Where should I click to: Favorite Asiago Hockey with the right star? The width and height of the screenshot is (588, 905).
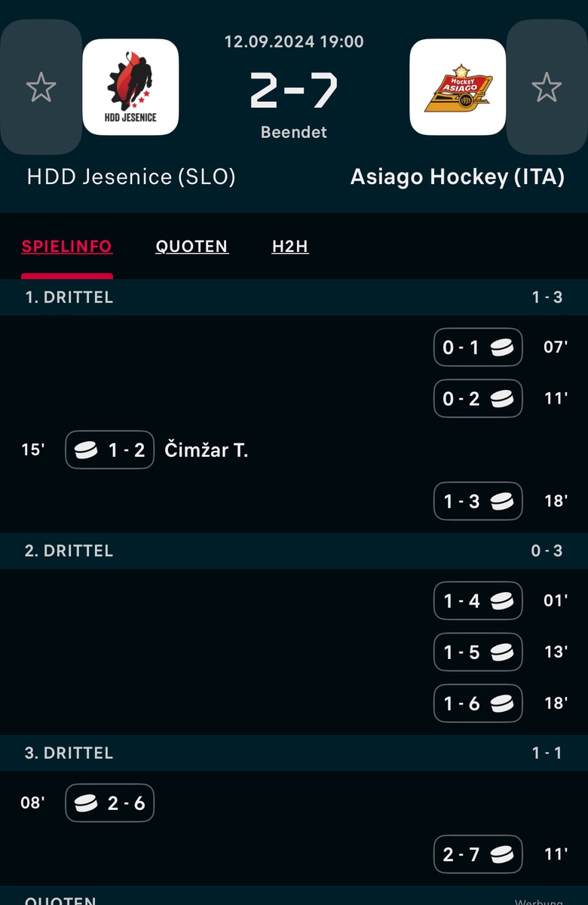[x=547, y=87]
